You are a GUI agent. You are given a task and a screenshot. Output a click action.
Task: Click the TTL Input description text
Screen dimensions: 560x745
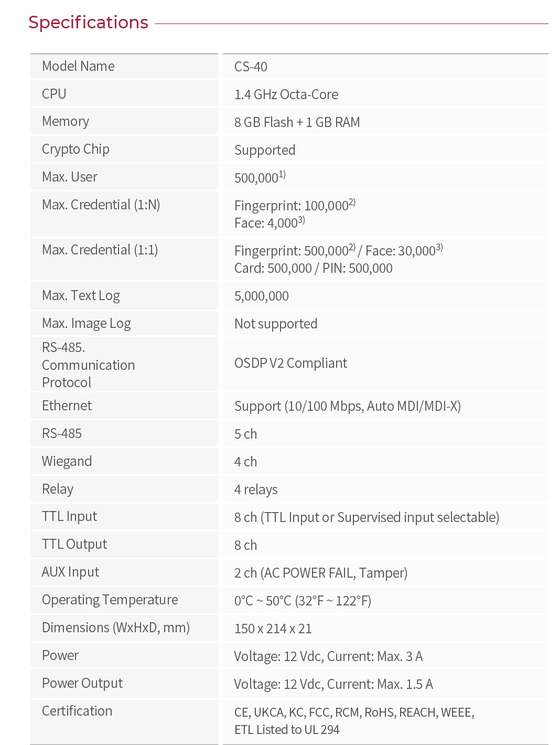click(367, 517)
